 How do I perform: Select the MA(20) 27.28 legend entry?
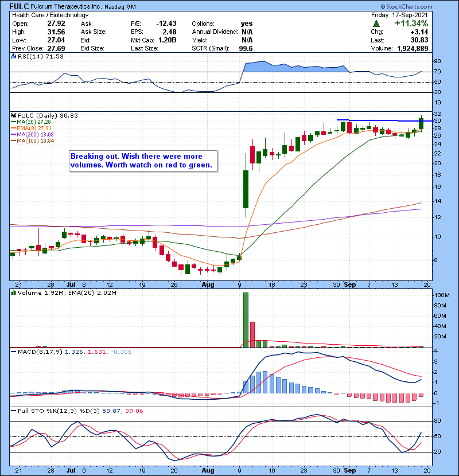(x=32, y=122)
